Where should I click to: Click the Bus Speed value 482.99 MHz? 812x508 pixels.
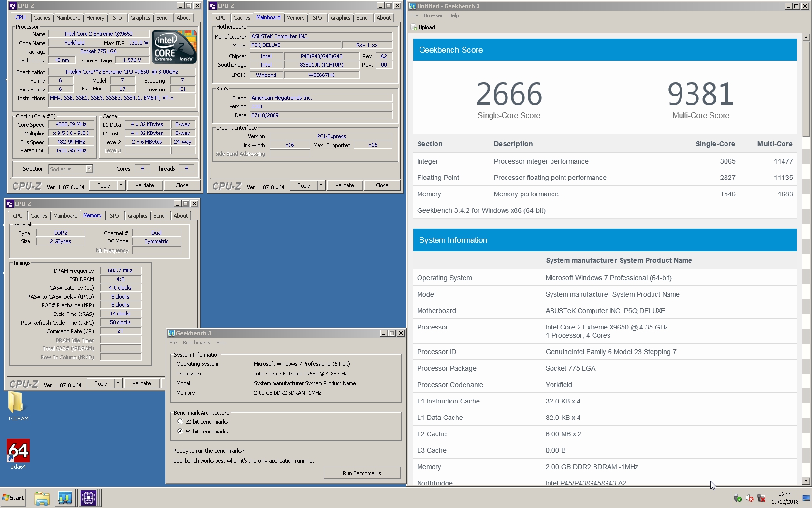click(71, 142)
